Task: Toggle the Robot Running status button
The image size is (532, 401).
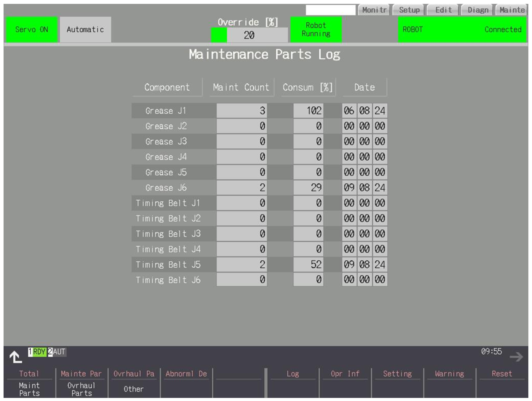Action: pos(316,30)
